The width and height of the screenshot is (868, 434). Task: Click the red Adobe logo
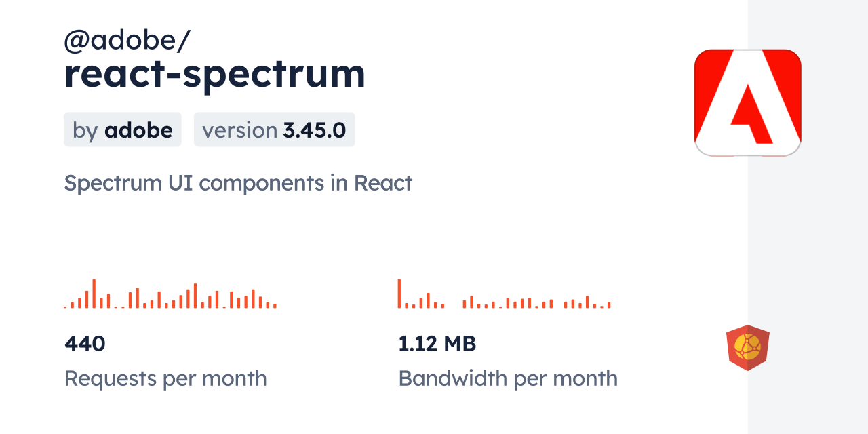[x=747, y=102]
